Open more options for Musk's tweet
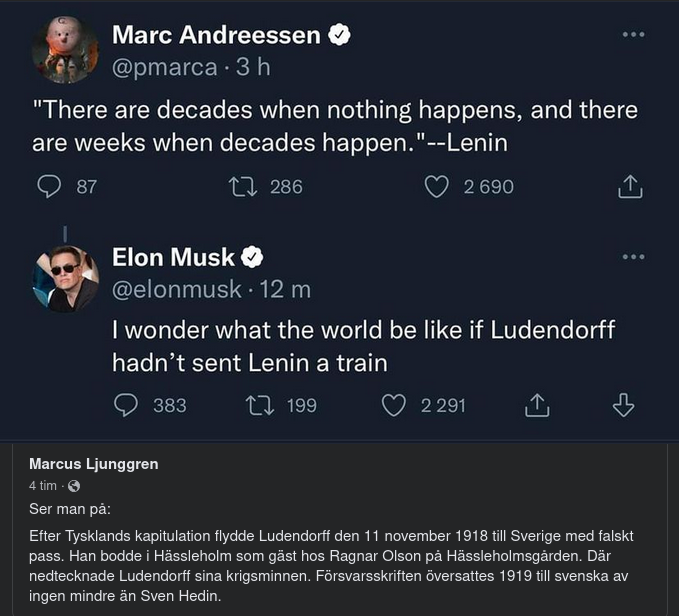 [x=633, y=257]
